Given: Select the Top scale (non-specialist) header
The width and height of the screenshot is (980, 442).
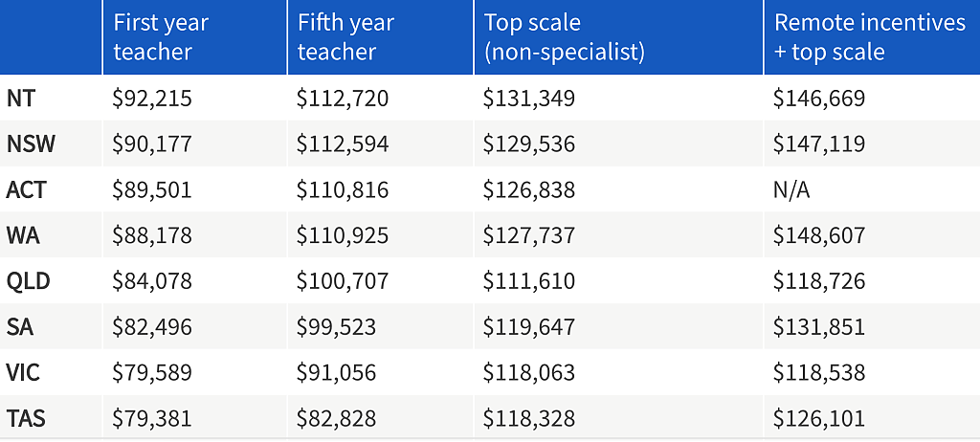Looking at the screenshot, I should coord(565,37).
